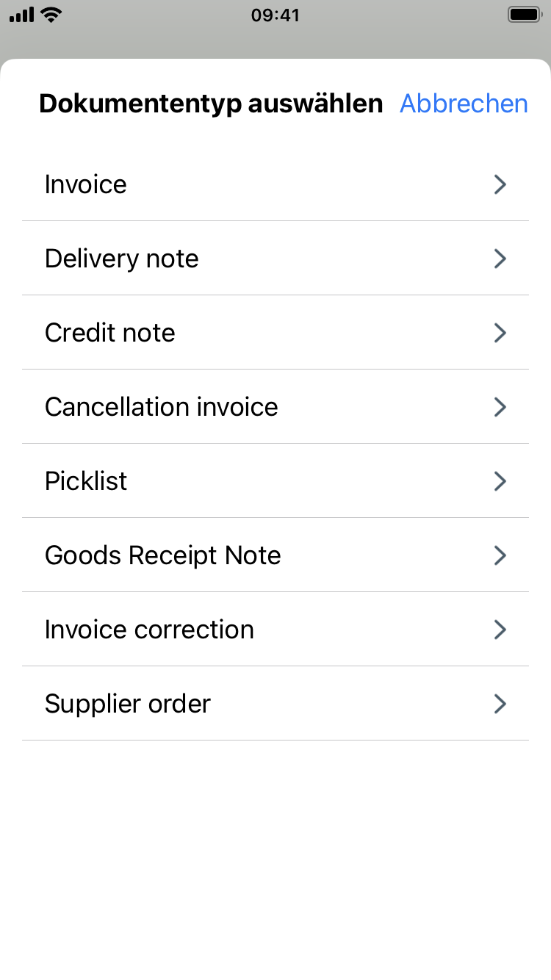The width and height of the screenshot is (551, 980).
Task: Select Credit note document type
Action: (x=110, y=333)
